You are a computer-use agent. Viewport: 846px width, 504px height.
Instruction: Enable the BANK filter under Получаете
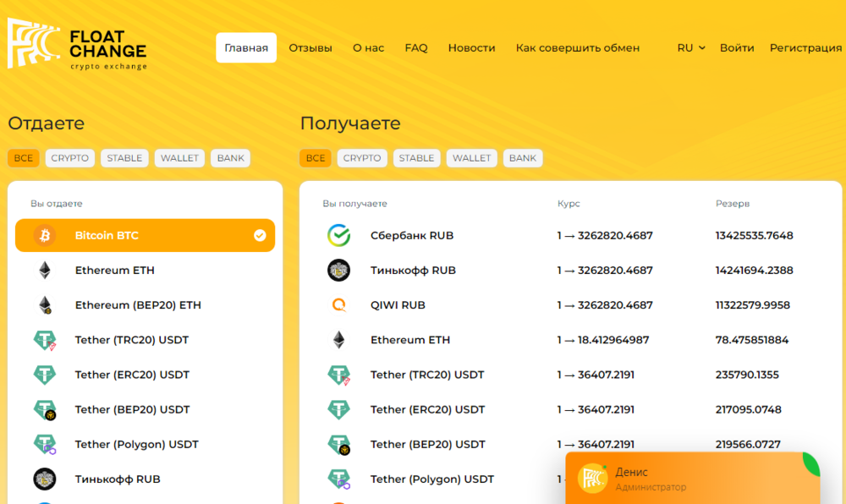(x=523, y=157)
